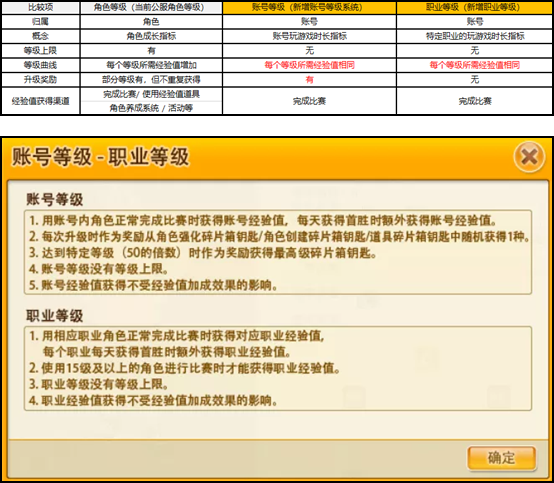
Task: Click the red 每个等级所需经验值相同 under 账号等级 column
Action: 310,65
